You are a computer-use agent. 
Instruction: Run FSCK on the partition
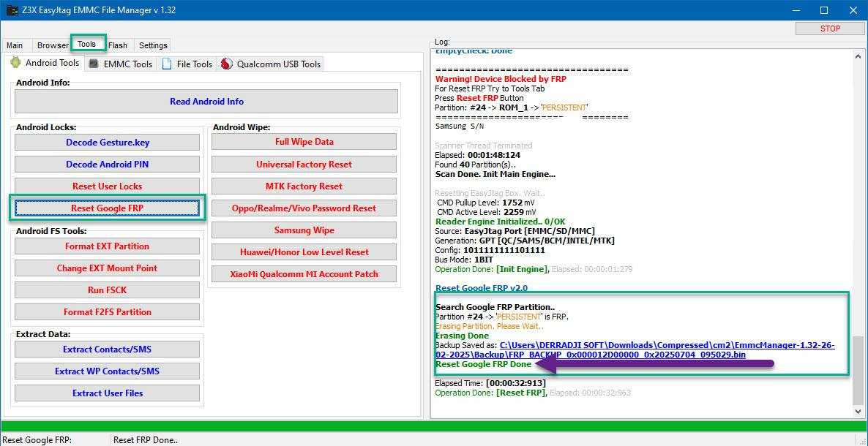(108, 290)
